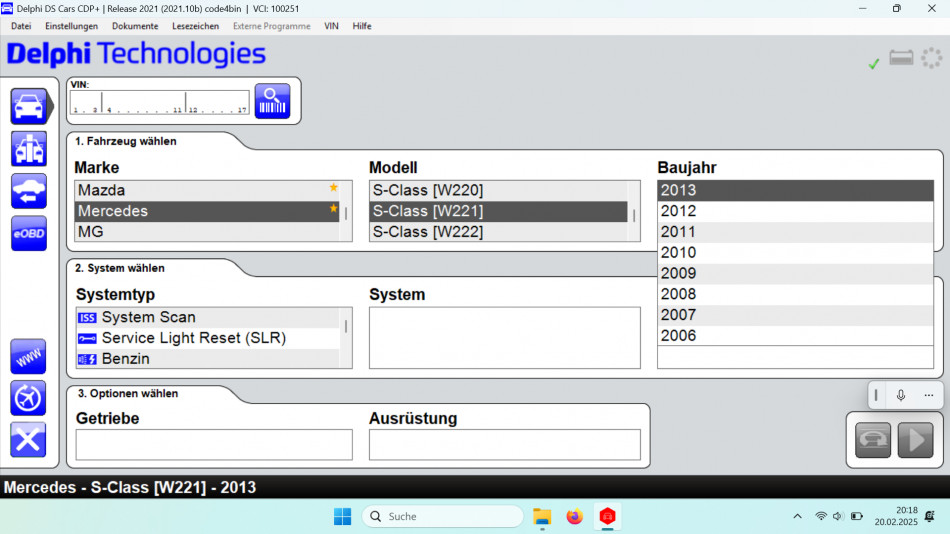This screenshot has width=950, height=534.
Task: Click the Getriebe selection box
Action: coord(214,445)
